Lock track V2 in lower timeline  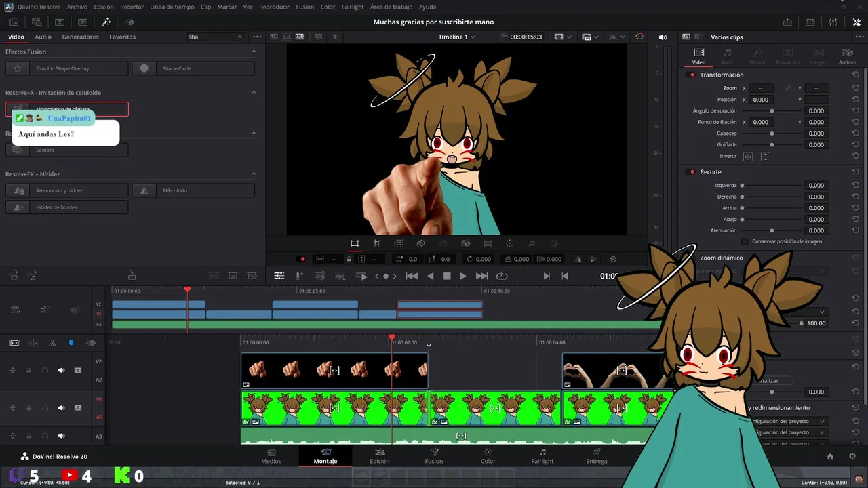click(28, 370)
